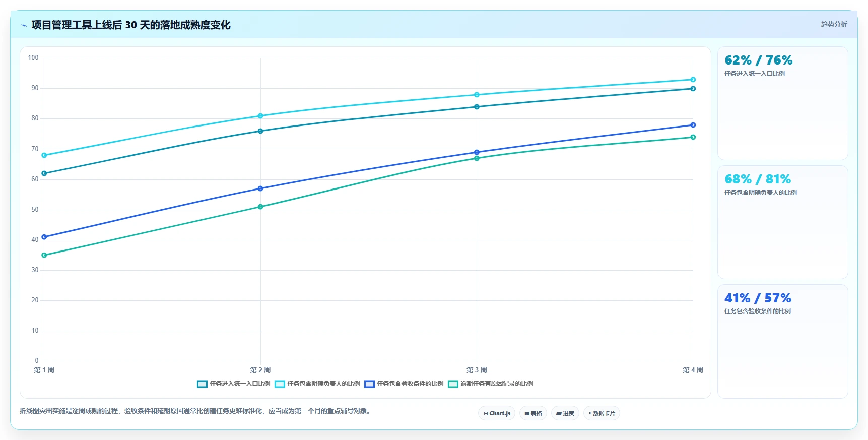The image size is (868, 440).
Task: Click 第 4 周 data point at value 90
Action: 693,89
